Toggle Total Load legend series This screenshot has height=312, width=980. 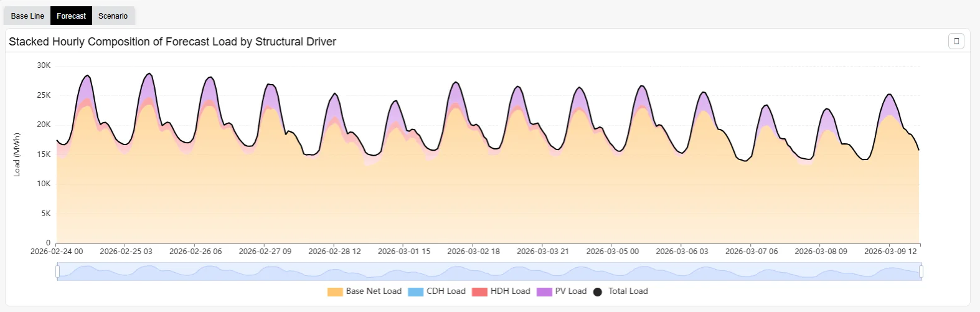point(621,291)
